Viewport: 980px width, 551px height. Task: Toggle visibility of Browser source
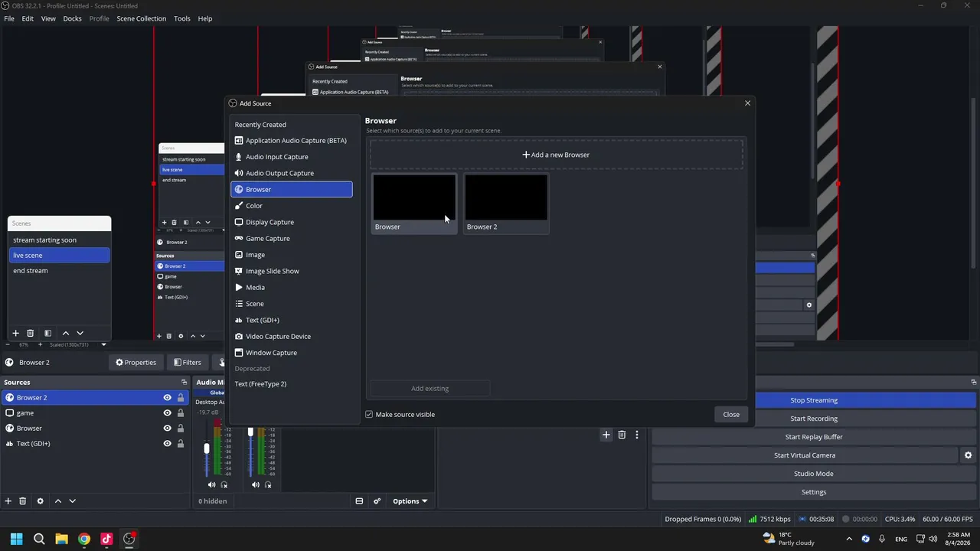[x=167, y=429]
